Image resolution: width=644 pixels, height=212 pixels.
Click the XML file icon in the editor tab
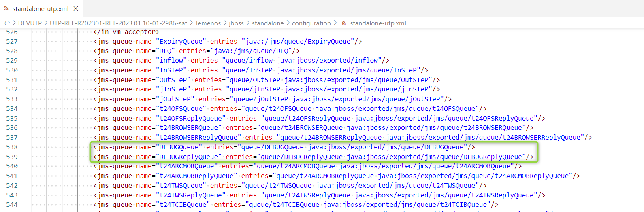(6, 8)
